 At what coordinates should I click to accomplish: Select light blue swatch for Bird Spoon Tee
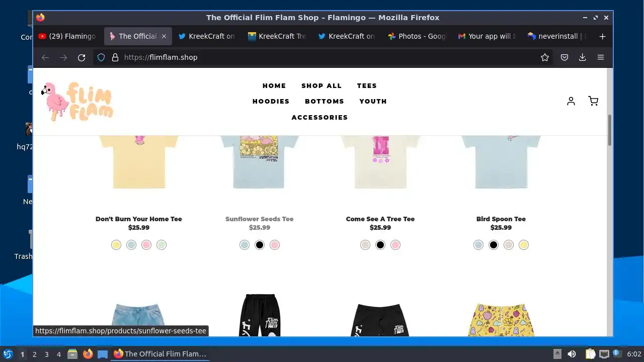[x=478, y=245]
